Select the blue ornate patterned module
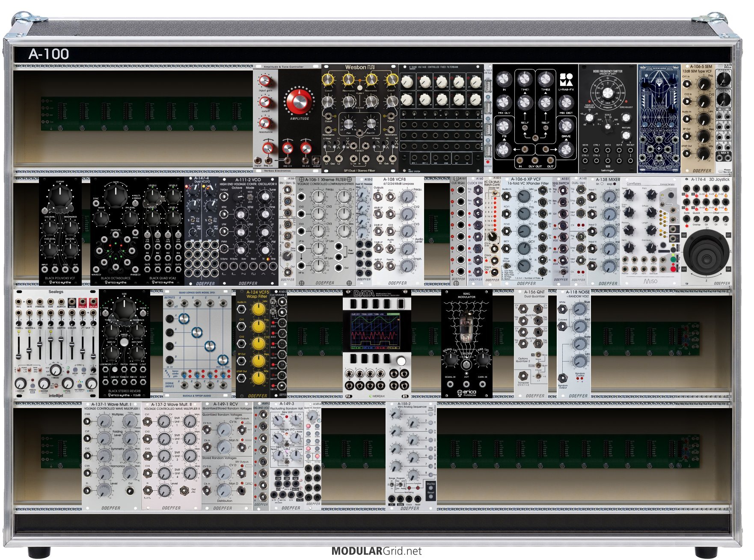 point(659,119)
